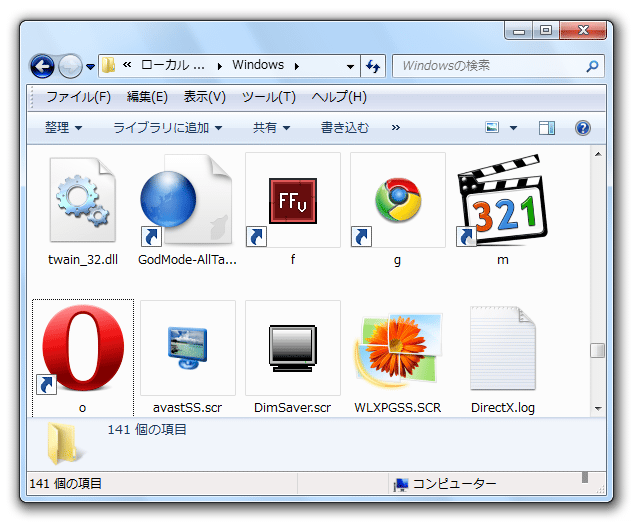Open the 整理 dropdown menu

(63, 128)
